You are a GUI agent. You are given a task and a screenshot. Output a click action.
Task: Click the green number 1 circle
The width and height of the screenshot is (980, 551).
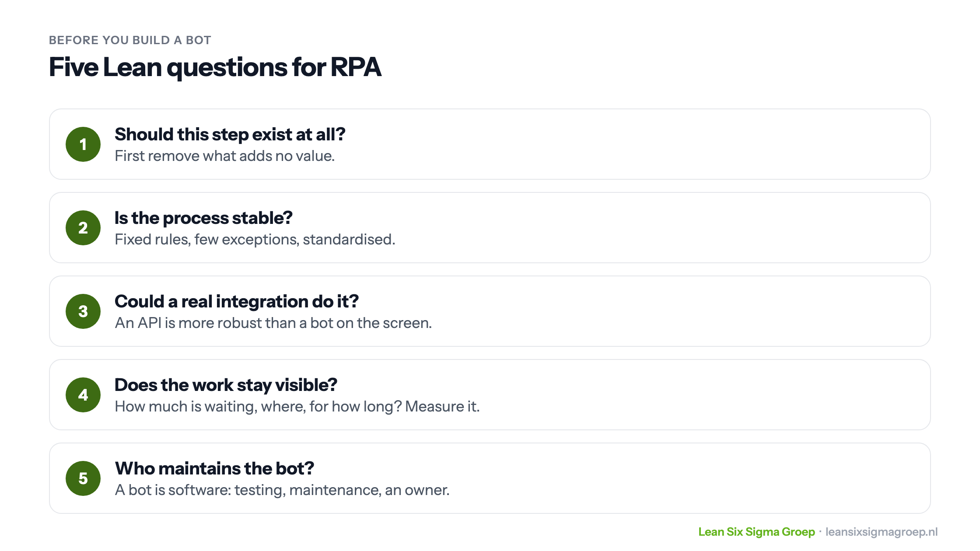point(83,144)
